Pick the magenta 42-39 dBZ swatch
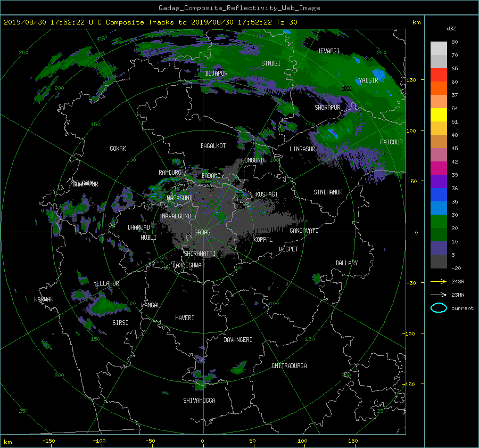Screen dimensions: 479x448 (x=439, y=168)
